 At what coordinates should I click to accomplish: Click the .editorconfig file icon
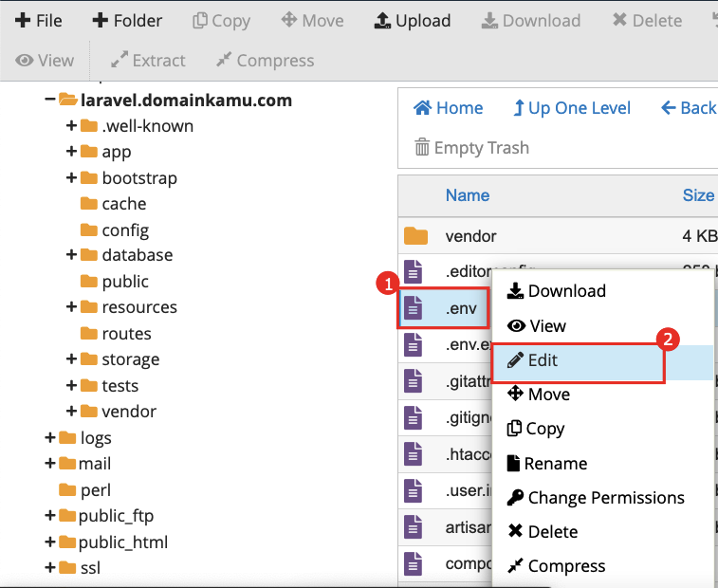(413, 271)
